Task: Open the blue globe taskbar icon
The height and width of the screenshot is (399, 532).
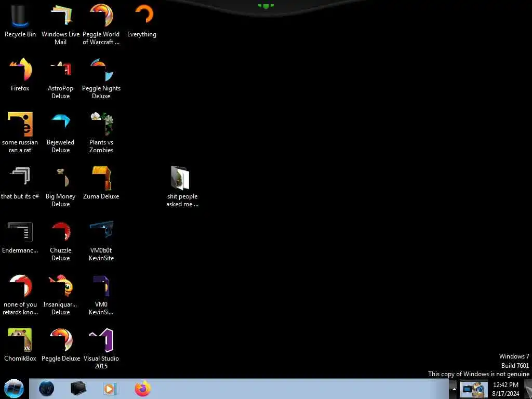Action: pyautogui.click(x=46, y=389)
